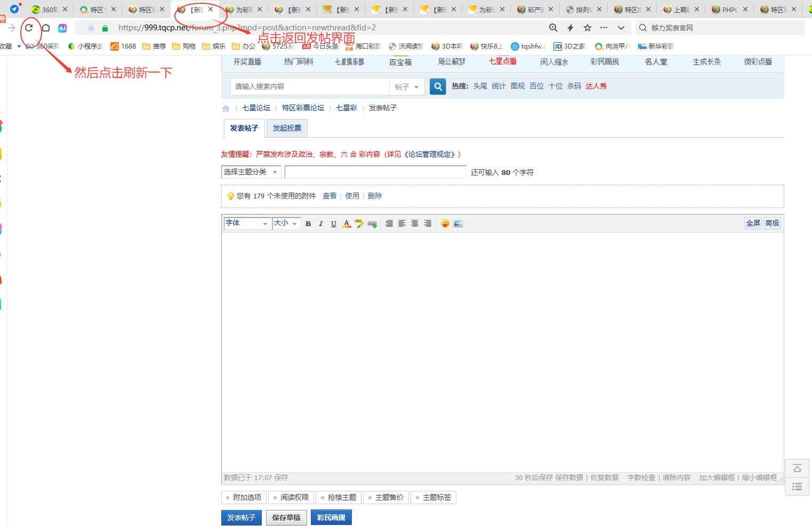Image resolution: width=812 pixels, height=526 pixels.
Task: Open the 大小 font size dropdown
Action: [286, 224]
